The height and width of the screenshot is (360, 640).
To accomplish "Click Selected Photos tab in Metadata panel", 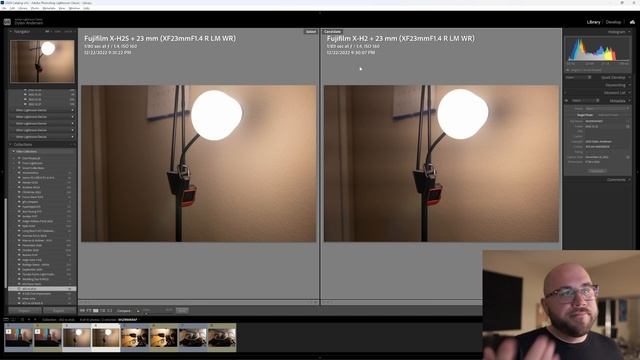I will coord(608,115).
